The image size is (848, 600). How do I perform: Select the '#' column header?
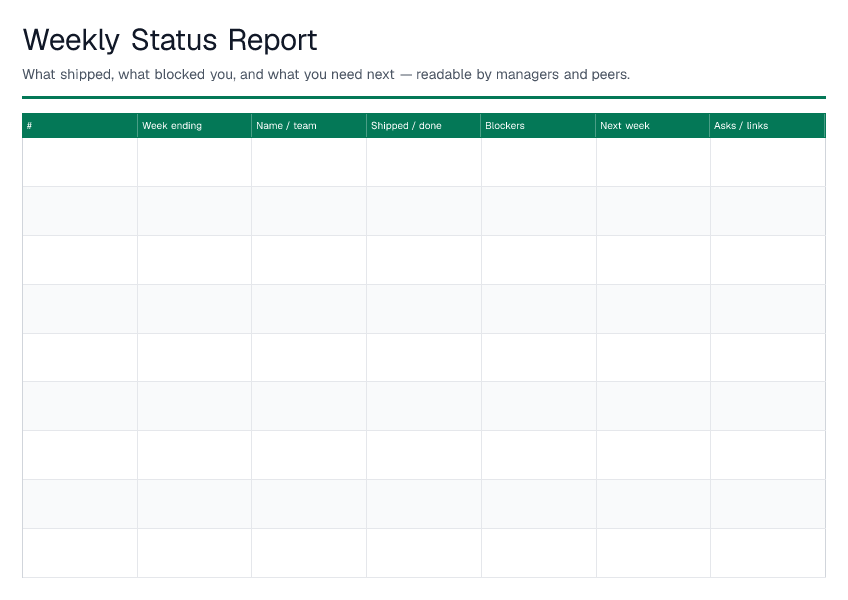click(80, 126)
